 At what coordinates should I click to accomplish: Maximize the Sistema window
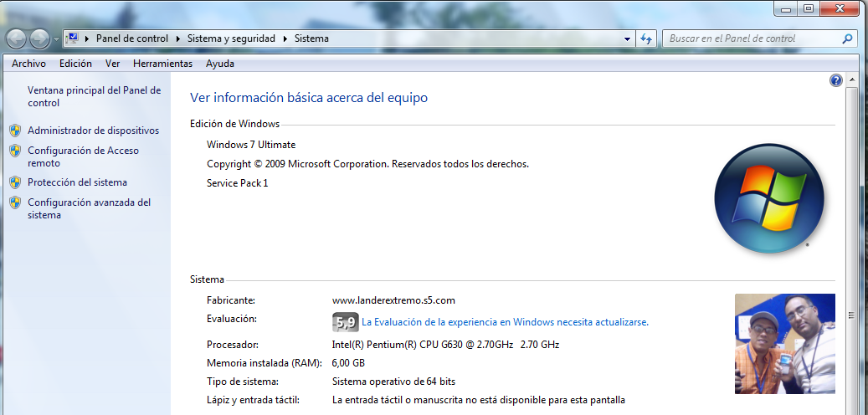[x=809, y=8]
